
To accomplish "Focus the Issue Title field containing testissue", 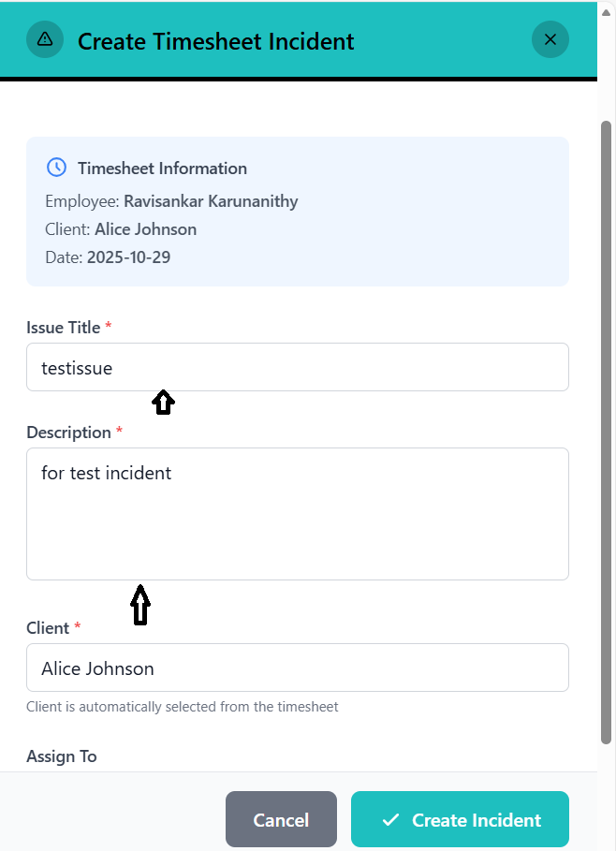I will (297, 367).
